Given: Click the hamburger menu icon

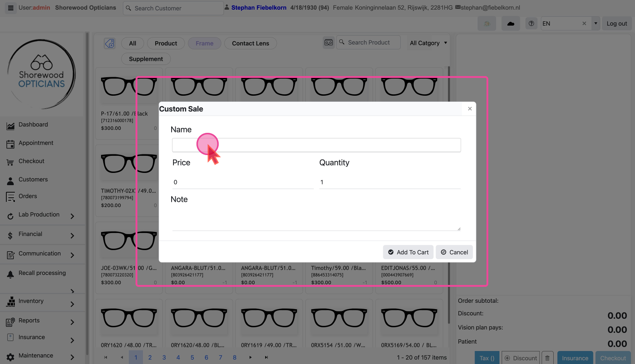Looking at the screenshot, I should [11, 8].
